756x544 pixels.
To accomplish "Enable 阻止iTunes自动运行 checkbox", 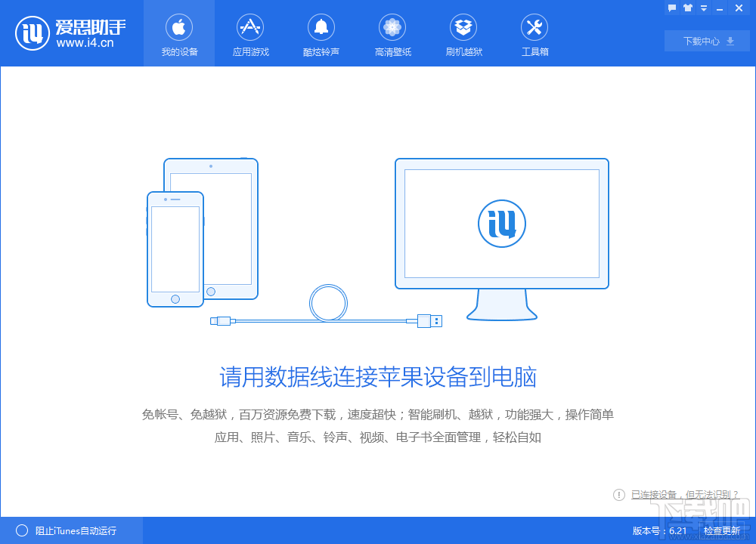I will pyautogui.click(x=23, y=530).
